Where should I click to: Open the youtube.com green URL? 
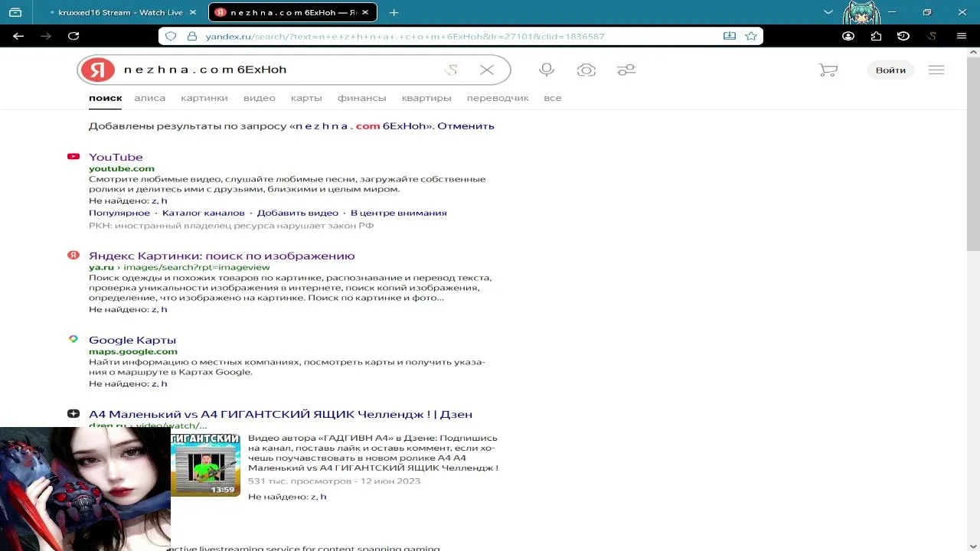(x=122, y=168)
